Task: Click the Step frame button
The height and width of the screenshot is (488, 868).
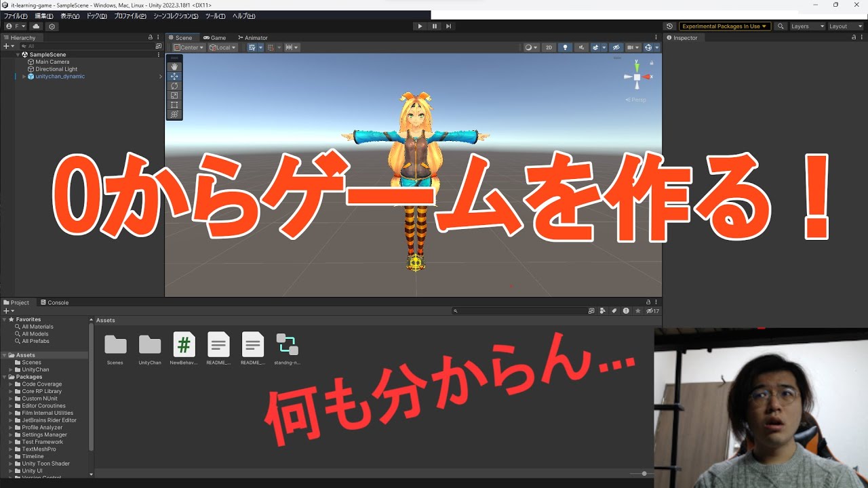Action: click(x=449, y=26)
